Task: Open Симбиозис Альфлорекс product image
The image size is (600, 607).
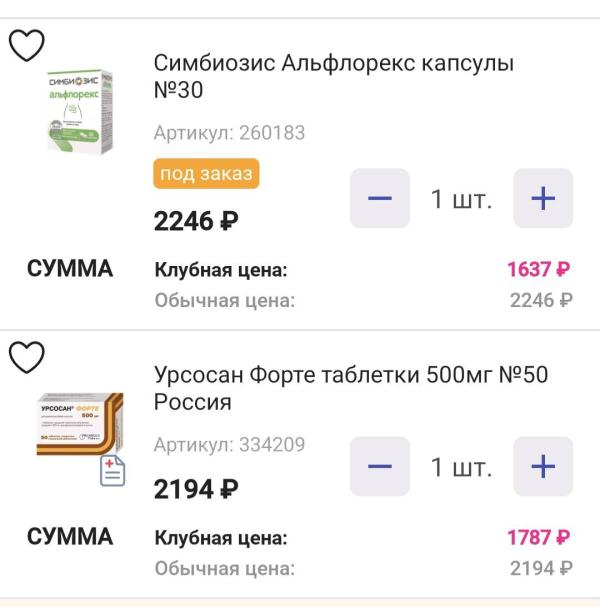Action: point(80,110)
